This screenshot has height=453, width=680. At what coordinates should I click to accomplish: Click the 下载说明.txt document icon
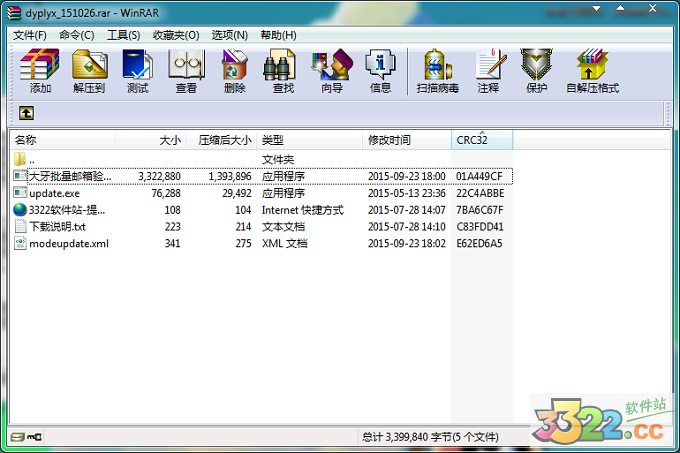pos(20,226)
